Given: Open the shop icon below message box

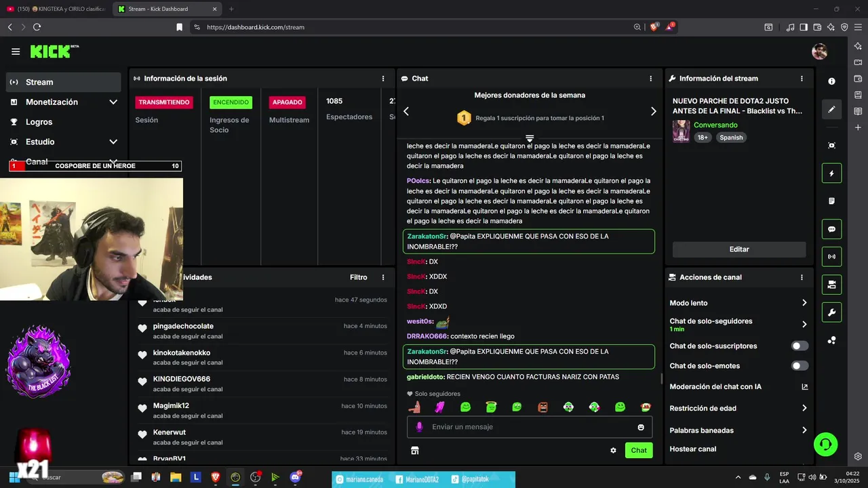Looking at the screenshot, I should 415,450.
